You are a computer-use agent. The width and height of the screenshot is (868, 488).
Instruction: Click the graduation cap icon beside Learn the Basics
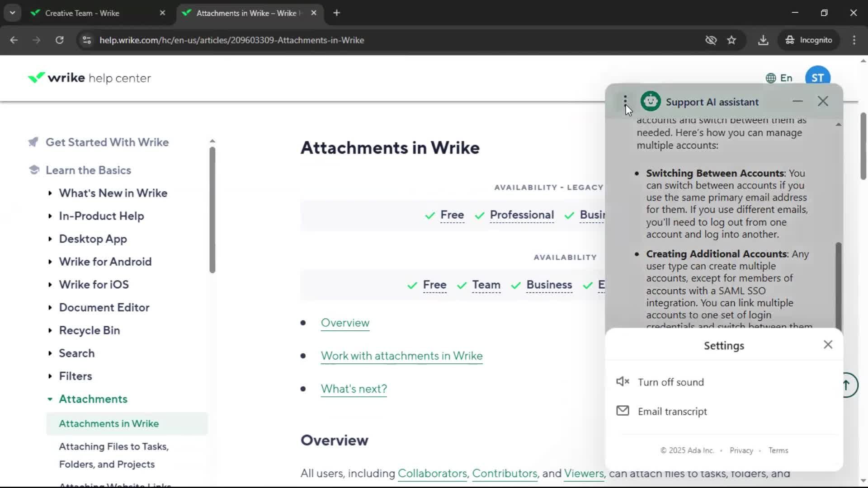pos(34,170)
